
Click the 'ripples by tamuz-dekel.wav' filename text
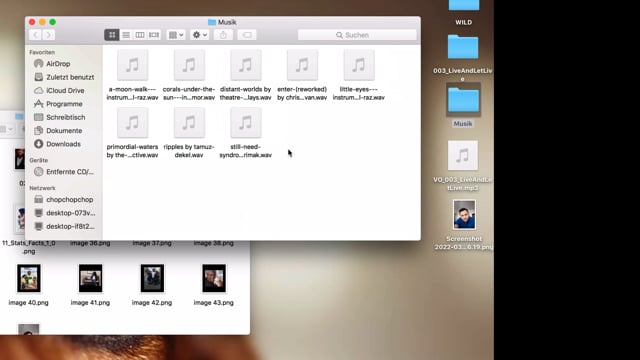[x=189, y=151]
